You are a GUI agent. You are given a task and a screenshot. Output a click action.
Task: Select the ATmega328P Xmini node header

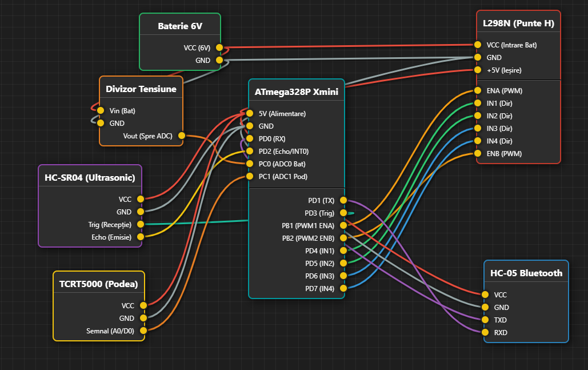tap(296, 92)
